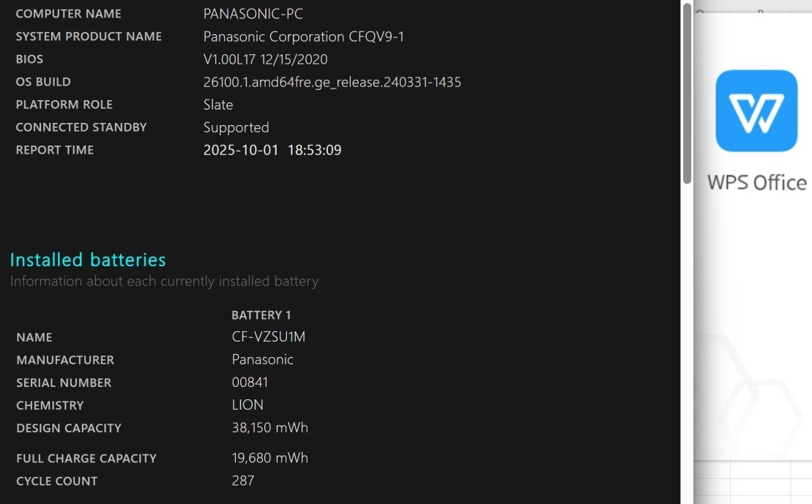Click the WPS Office logo icon
Screen dimensions: 812x504
pos(756,110)
